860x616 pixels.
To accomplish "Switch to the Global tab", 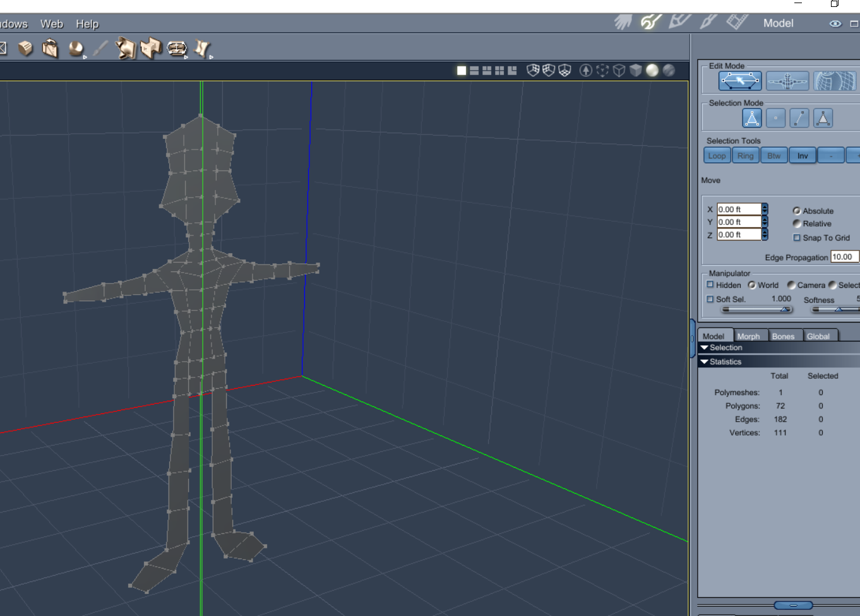I will (x=819, y=336).
